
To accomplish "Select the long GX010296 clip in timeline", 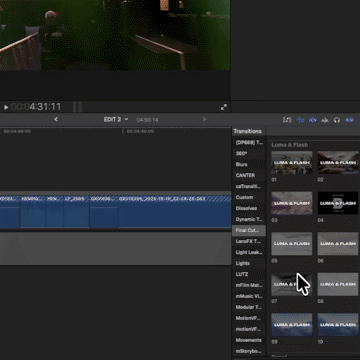I will 175,212.
